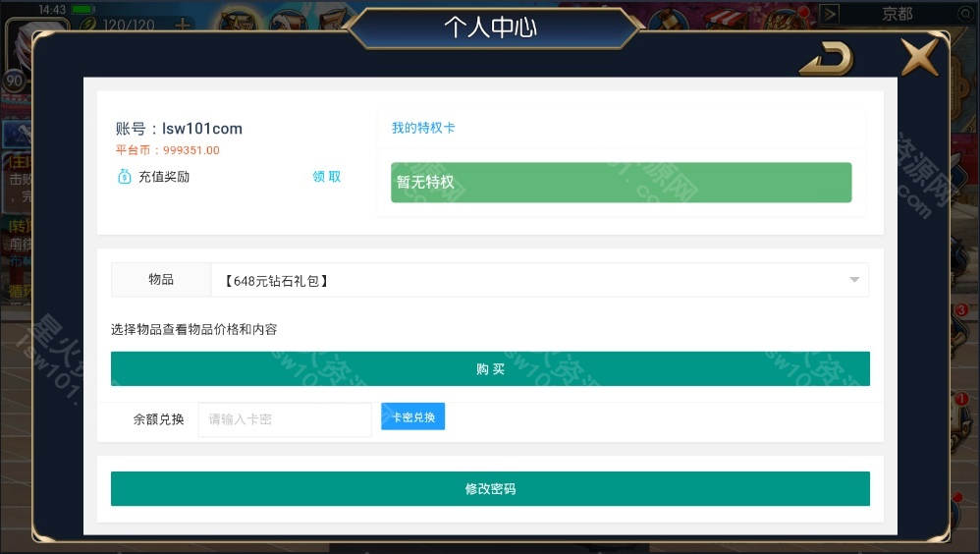
Task: Focus the 请输入卡密 input field
Action: (285, 419)
